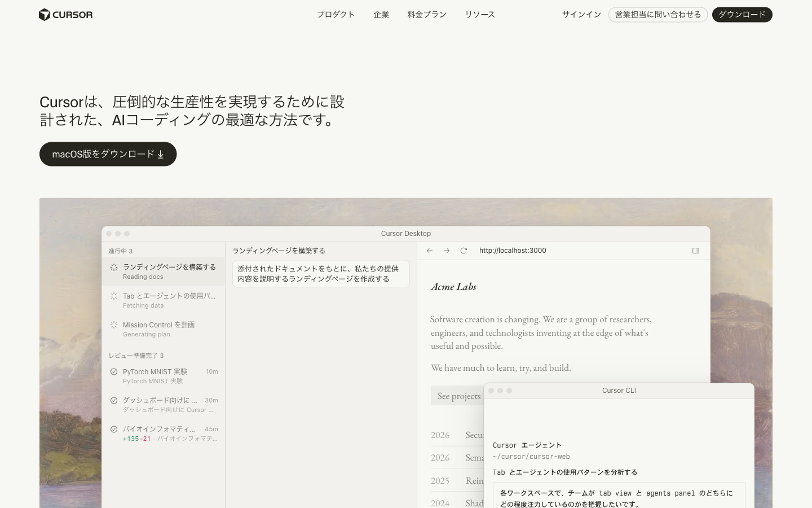
Task: Click Reading docs status text
Action: [143, 277]
